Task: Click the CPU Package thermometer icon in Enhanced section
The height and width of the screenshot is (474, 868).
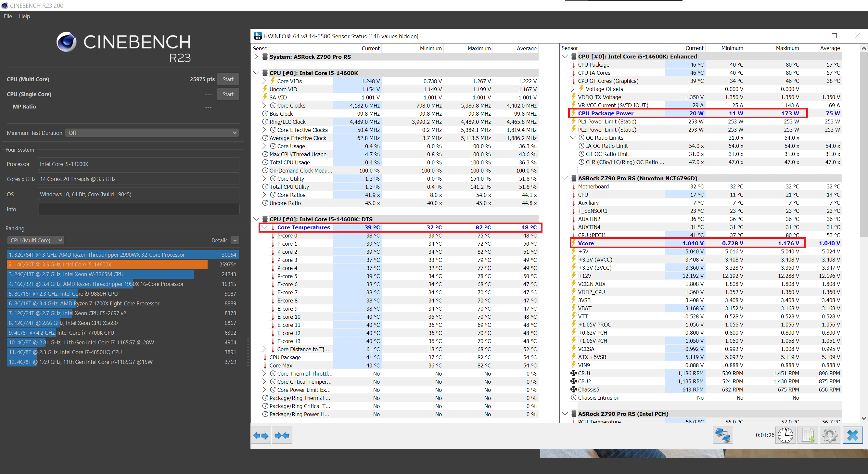Action: [573, 65]
